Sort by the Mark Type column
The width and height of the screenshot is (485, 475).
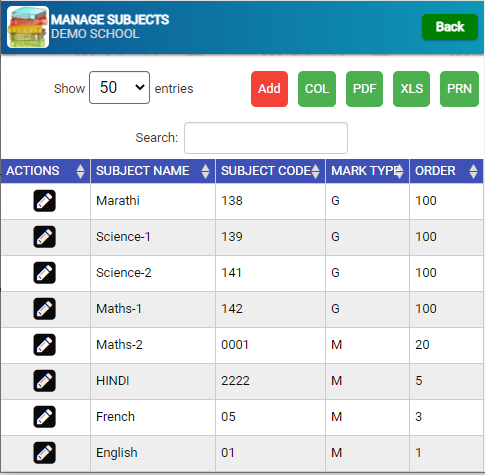pyautogui.click(x=367, y=171)
